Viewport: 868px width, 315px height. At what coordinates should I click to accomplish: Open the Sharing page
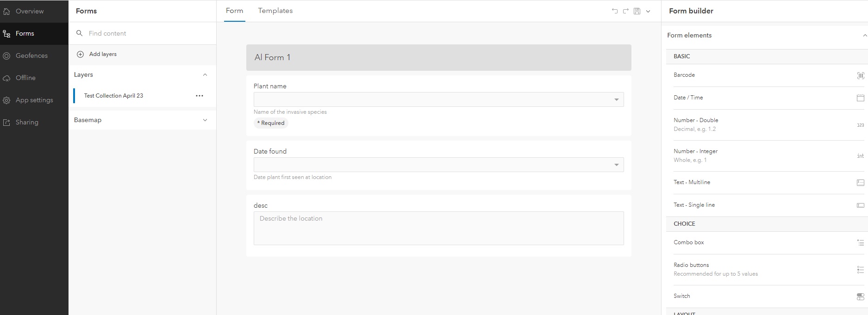27,122
